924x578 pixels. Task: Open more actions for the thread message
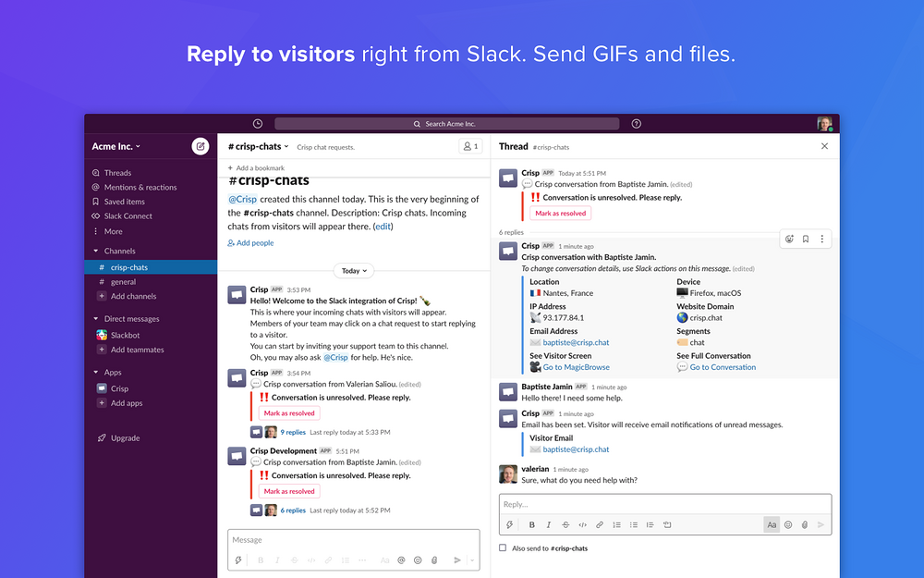click(822, 239)
